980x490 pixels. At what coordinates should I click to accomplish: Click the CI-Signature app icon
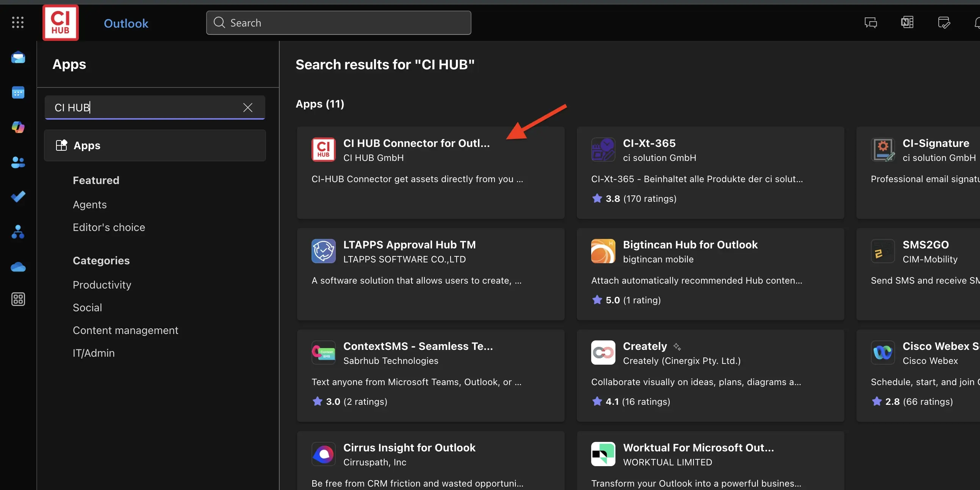point(883,150)
